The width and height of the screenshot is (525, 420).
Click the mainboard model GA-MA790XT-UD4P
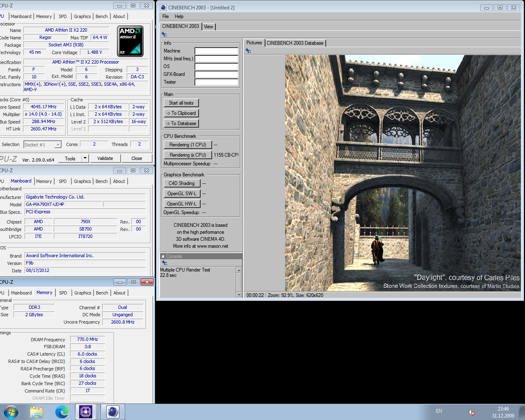[x=63, y=204]
